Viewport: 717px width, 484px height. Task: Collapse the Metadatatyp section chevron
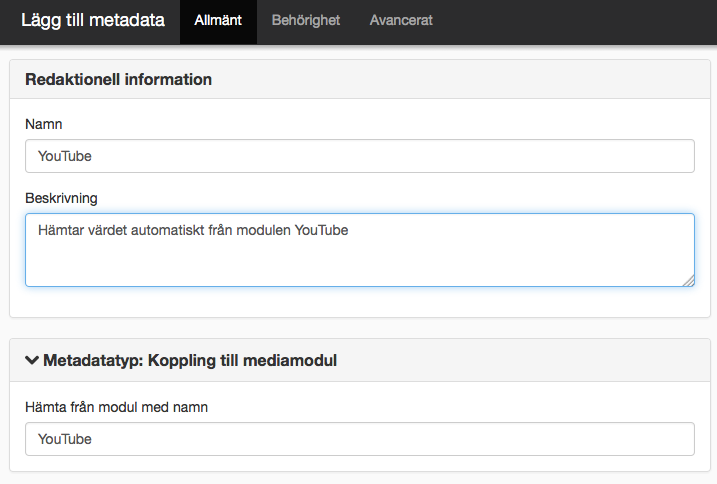[32, 360]
